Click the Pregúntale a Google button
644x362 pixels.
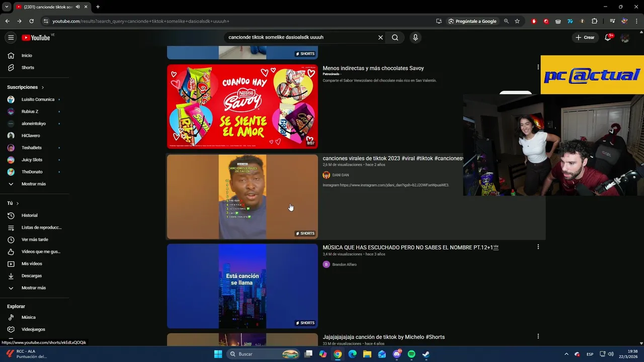[472, 21]
